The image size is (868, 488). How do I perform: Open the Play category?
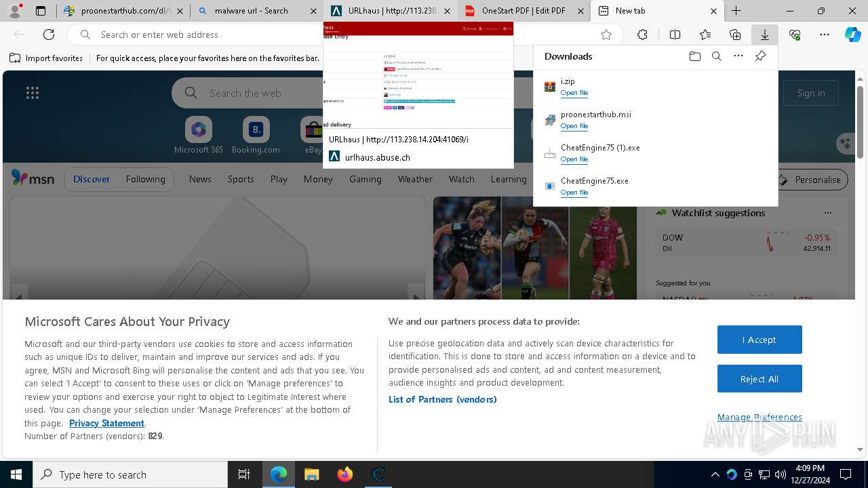(x=279, y=179)
